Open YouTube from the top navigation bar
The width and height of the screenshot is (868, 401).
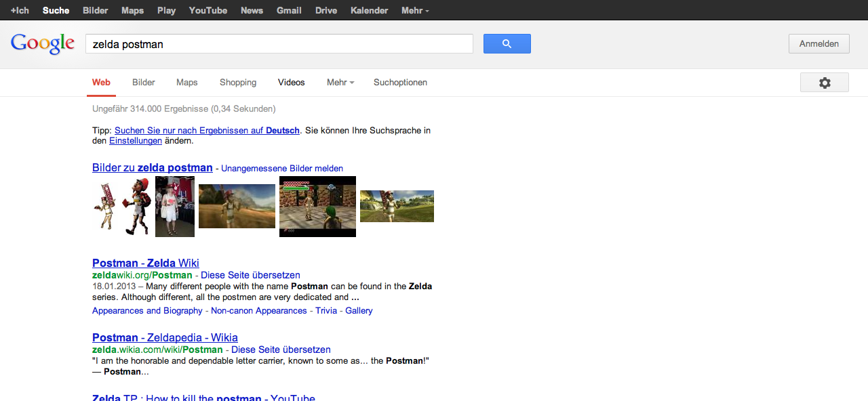208,10
